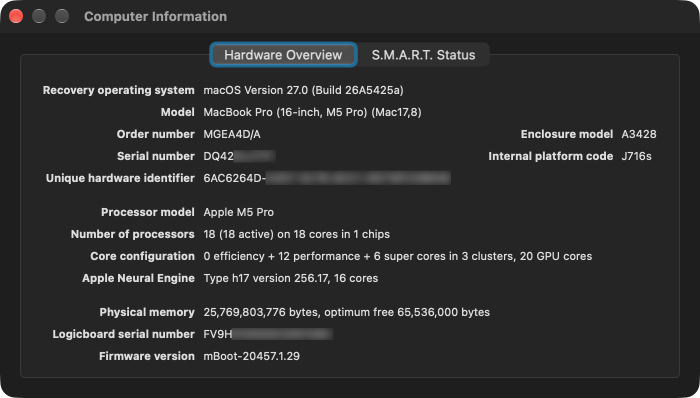Click the Number of processors label
This screenshot has height=398, width=700.
tap(133, 234)
